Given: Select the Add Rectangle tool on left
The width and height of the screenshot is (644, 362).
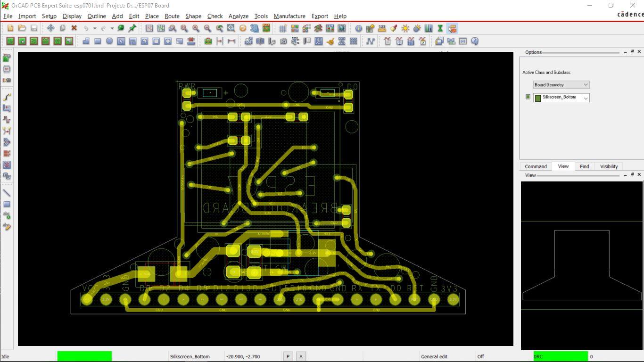Looking at the screenshot, I should tap(7, 204).
